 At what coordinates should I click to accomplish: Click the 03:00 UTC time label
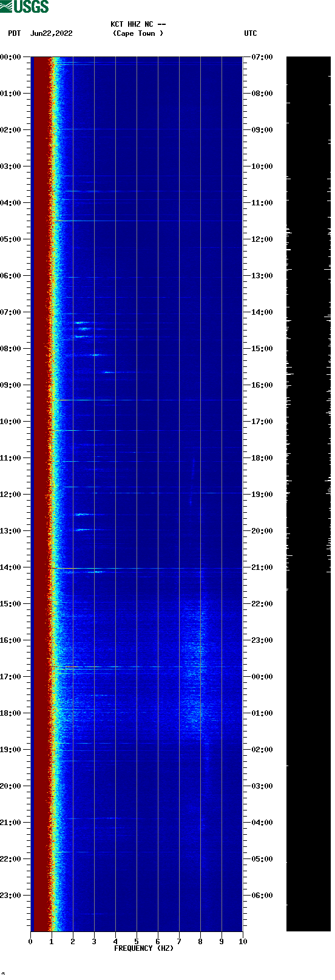pos(262,786)
